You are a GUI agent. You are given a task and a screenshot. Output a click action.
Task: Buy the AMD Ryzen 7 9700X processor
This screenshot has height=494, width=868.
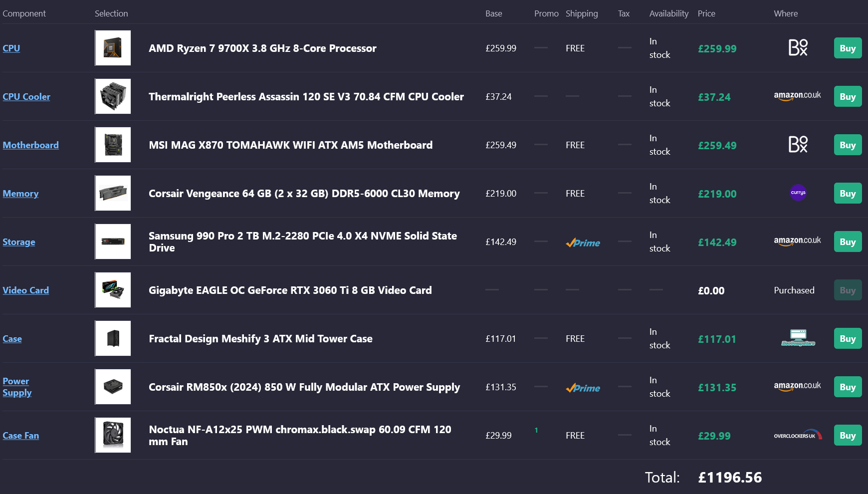(x=848, y=48)
